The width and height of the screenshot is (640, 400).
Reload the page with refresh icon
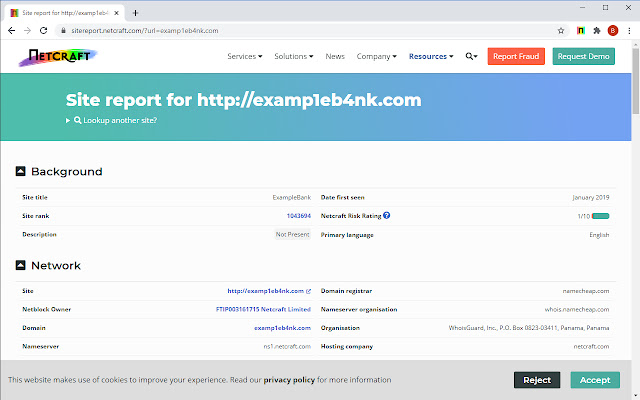tap(43, 31)
